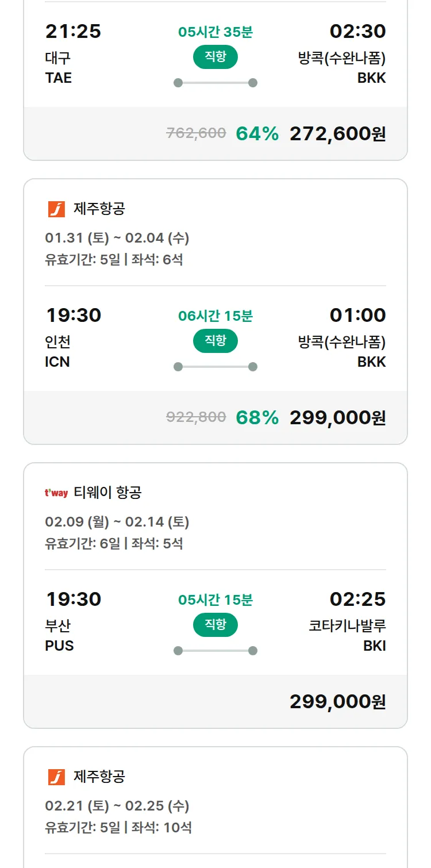431x868 pixels.
Task: Click the crossed-out 922,800 original price
Action: (x=196, y=417)
